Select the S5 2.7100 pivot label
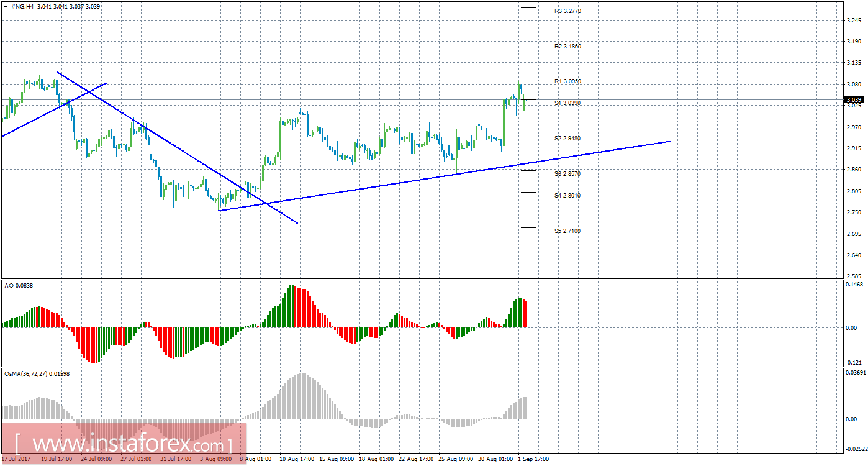 coord(567,231)
